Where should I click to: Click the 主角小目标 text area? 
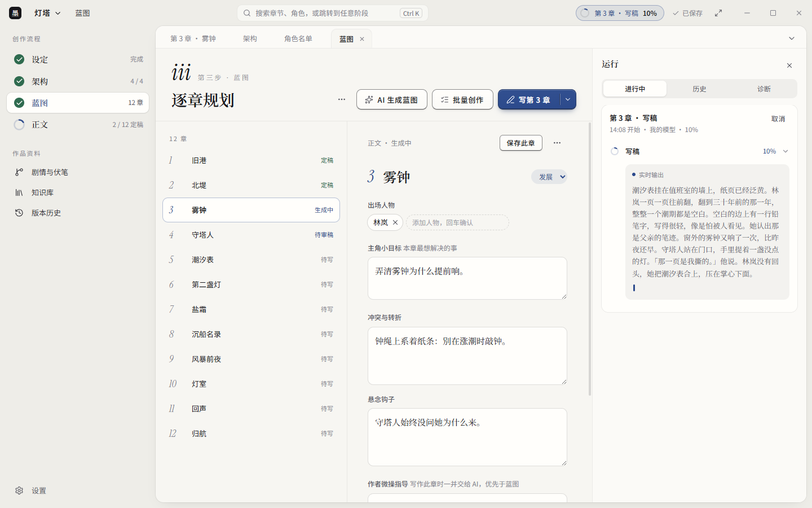tap(467, 278)
